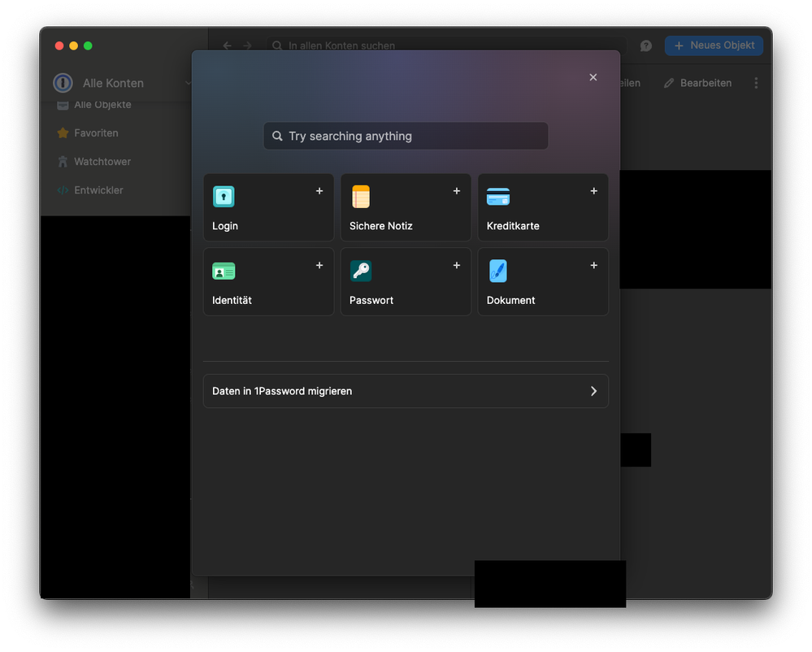Click the 1Password logo in sidebar
Image resolution: width=812 pixels, height=652 pixels.
point(63,83)
